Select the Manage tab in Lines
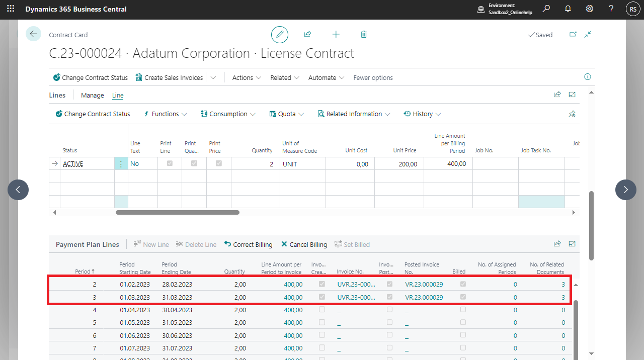Screen dimensions: 644x360 [x=93, y=95]
